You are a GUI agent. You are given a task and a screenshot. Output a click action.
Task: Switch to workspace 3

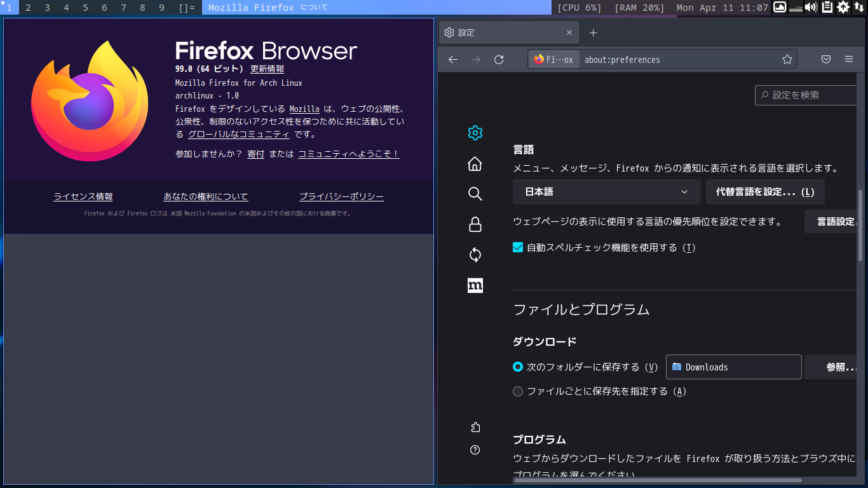47,8
